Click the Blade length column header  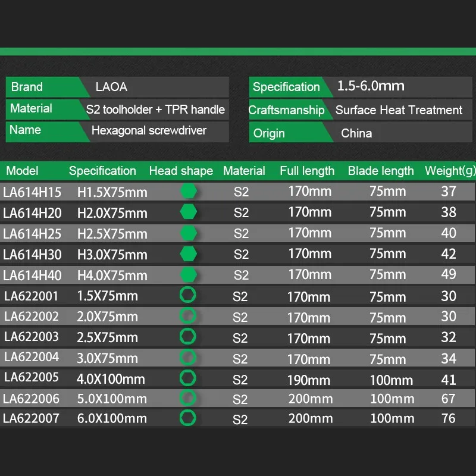381,171
